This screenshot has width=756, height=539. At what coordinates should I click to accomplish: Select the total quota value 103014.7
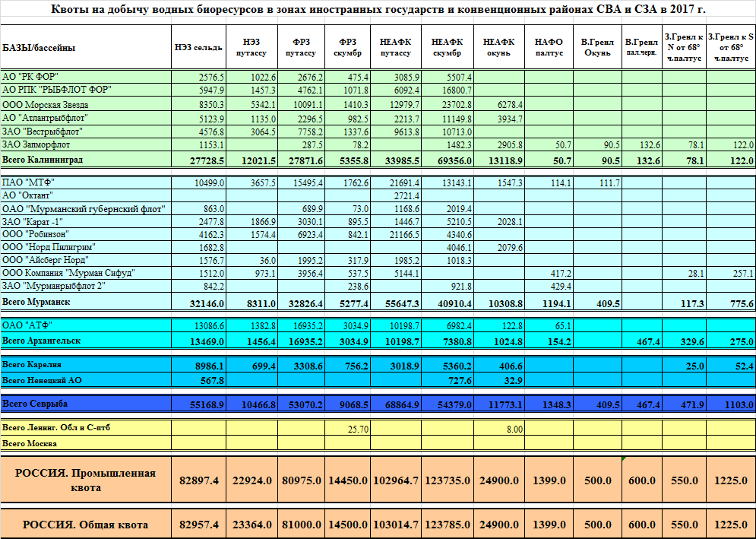pyautogui.click(x=396, y=524)
